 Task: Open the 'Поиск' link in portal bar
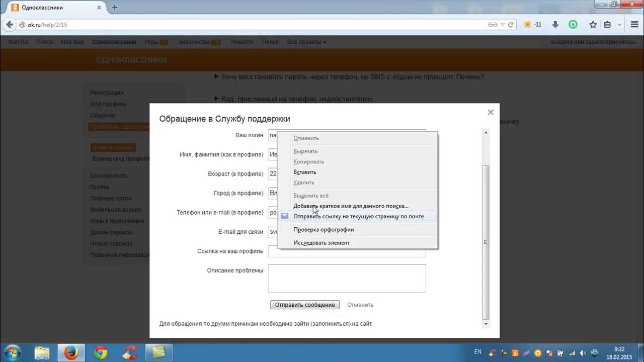coord(270,42)
